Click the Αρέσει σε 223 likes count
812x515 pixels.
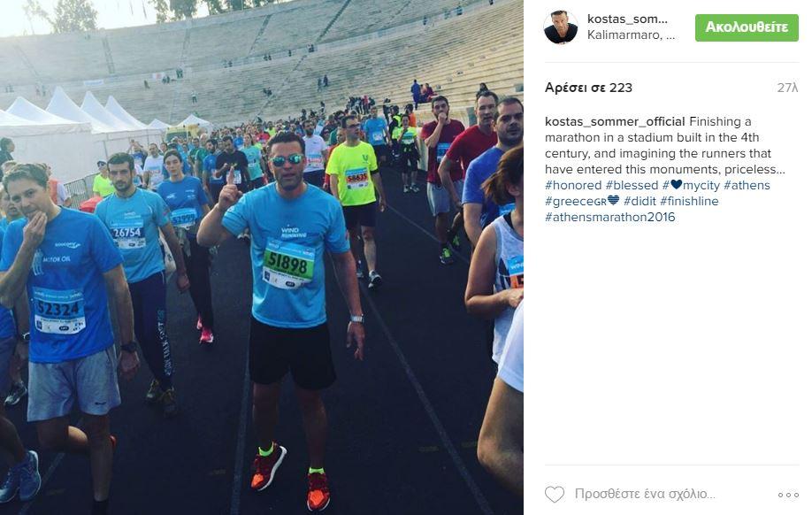(x=588, y=88)
